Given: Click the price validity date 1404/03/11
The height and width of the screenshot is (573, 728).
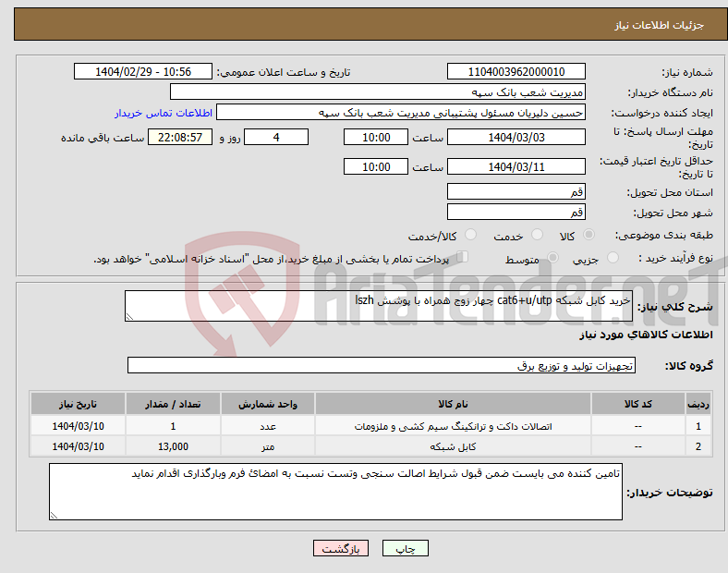Looking at the screenshot, I should pos(516,166).
